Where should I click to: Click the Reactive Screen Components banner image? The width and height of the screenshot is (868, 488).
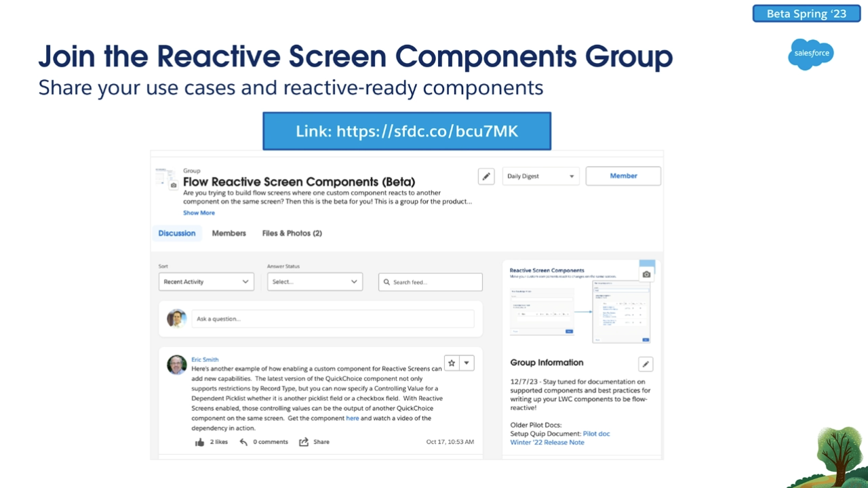580,303
